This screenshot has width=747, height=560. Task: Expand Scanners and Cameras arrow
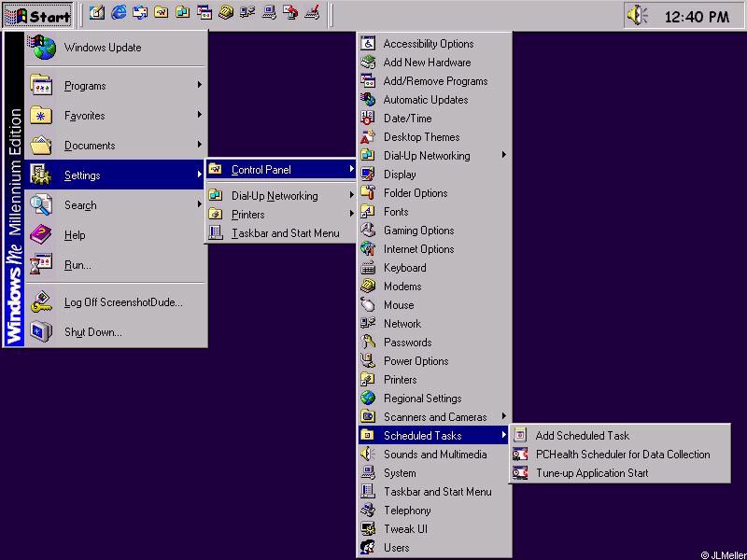pos(504,416)
